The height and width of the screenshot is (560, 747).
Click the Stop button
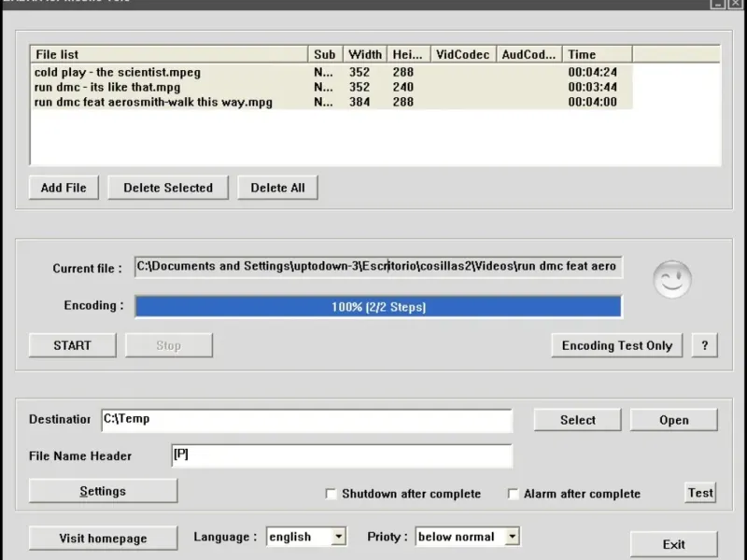(x=169, y=345)
